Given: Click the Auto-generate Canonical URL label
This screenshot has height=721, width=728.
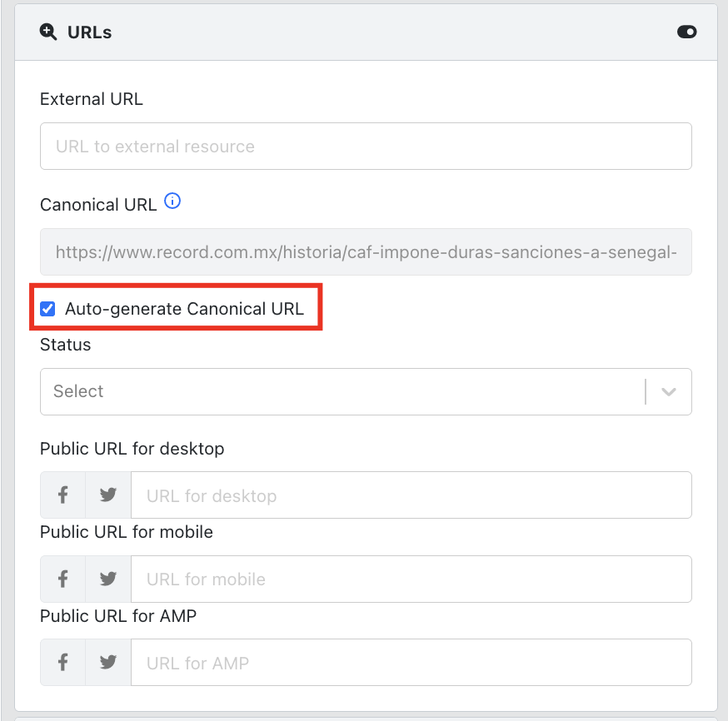Looking at the screenshot, I should pos(184,310).
